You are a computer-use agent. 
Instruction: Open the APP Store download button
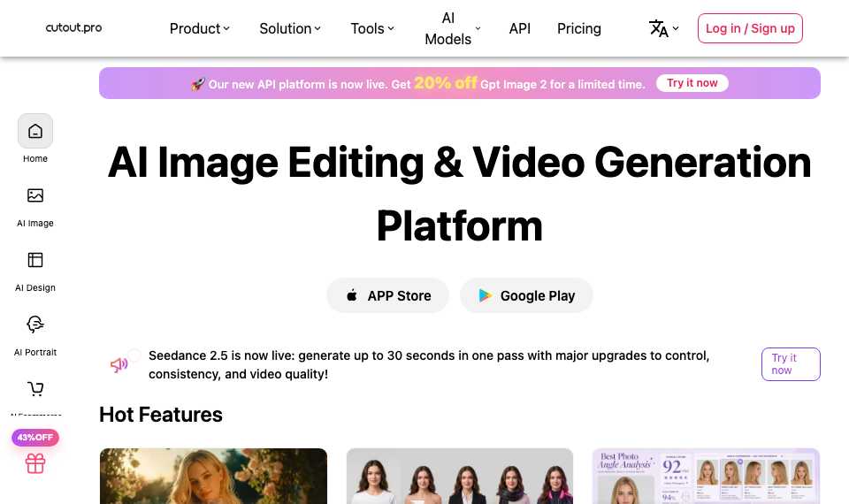pos(387,295)
